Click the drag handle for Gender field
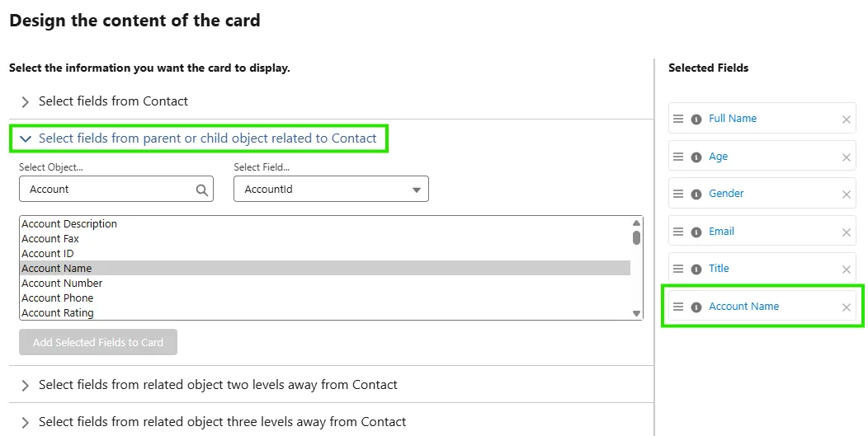The height and width of the screenshot is (436, 868). [x=678, y=194]
